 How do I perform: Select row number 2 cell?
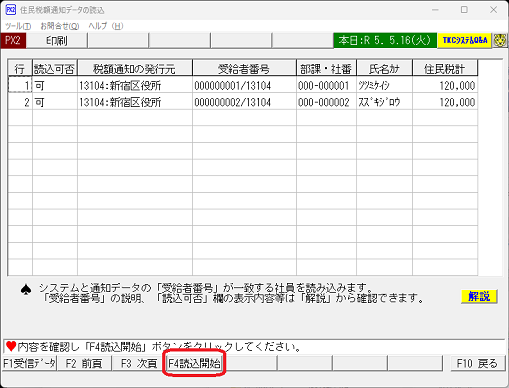pos(20,102)
